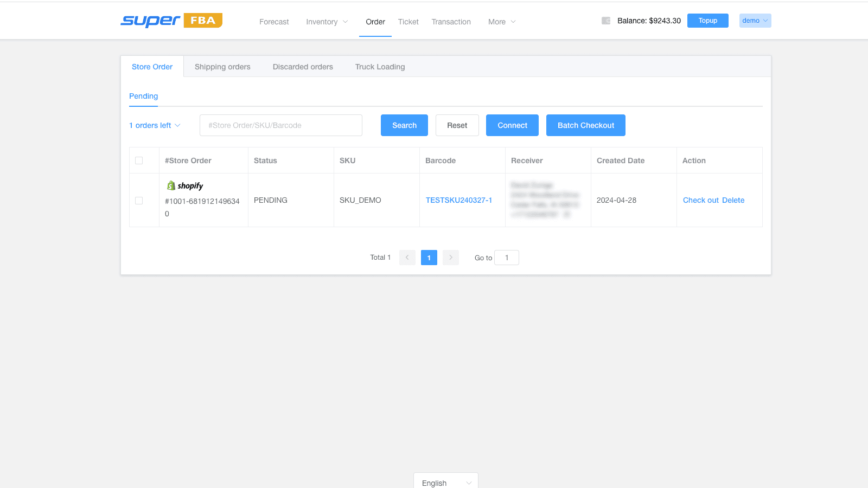
Task: Select the Pending sub-tab
Action: pyautogui.click(x=144, y=96)
